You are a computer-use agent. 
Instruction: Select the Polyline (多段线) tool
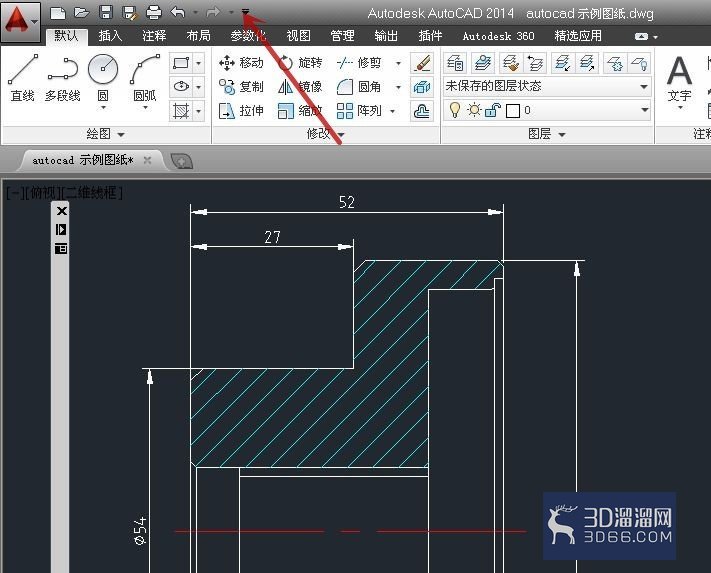click(63, 78)
